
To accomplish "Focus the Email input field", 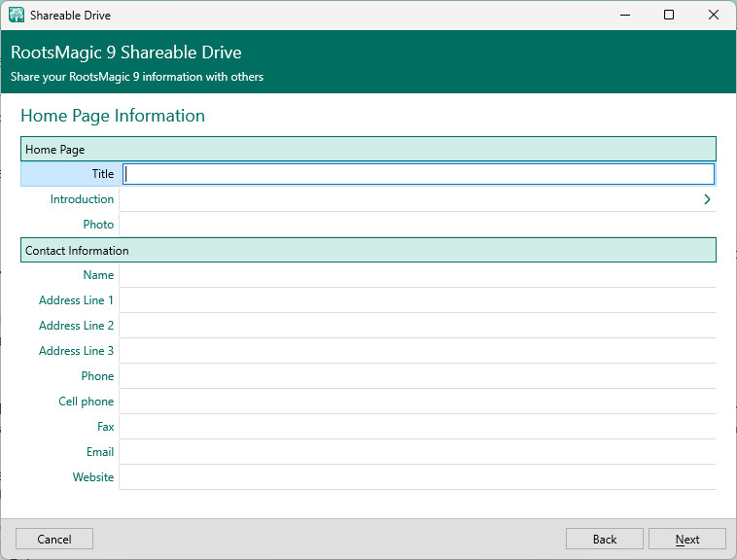I will click(x=418, y=452).
